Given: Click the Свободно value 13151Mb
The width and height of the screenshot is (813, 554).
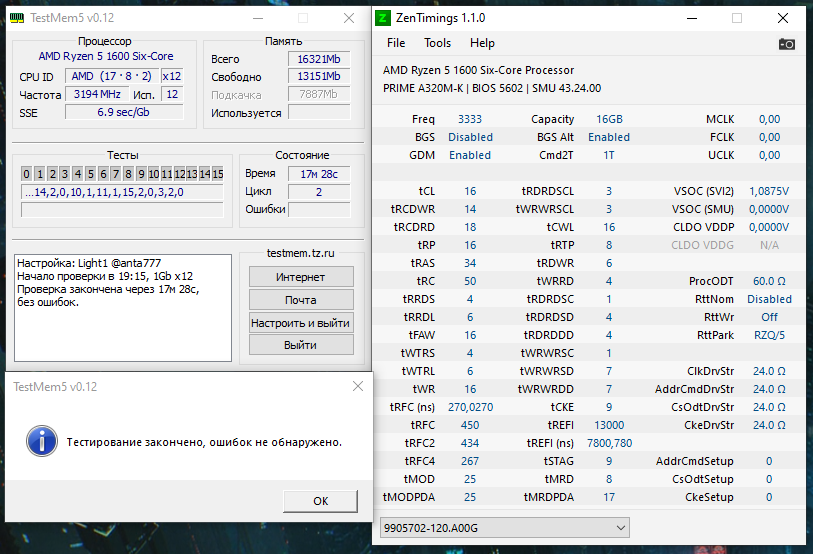Looking at the screenshot, I should pos(319,76).
